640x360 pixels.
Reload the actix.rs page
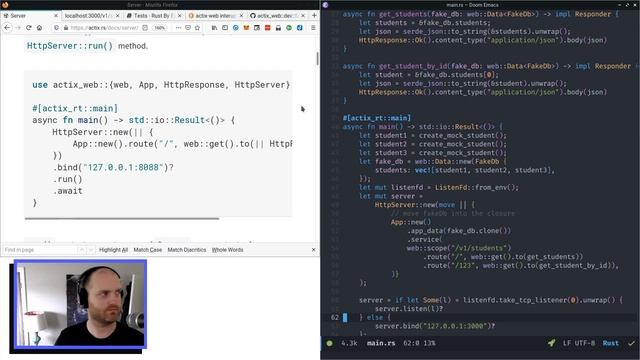(x=29, y=28)
